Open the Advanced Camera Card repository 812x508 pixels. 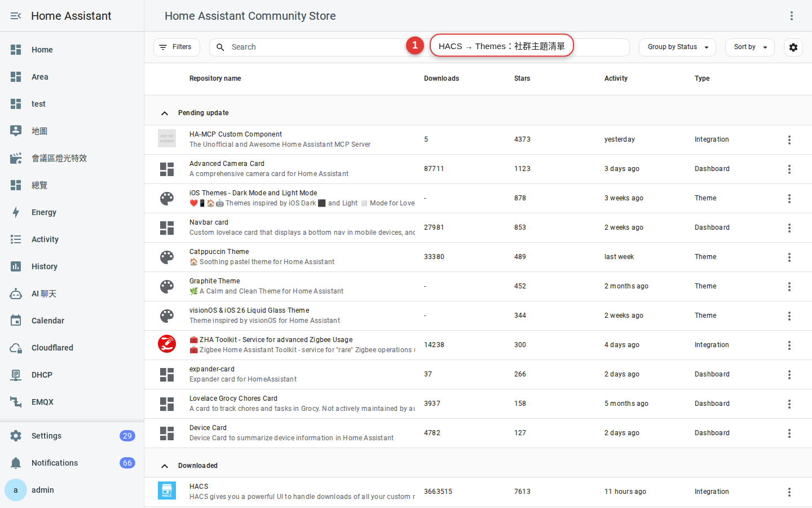point(478,169)
